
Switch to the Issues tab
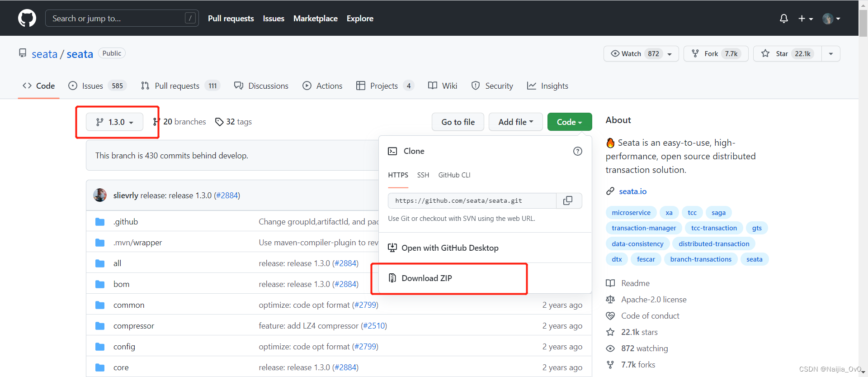97,86
